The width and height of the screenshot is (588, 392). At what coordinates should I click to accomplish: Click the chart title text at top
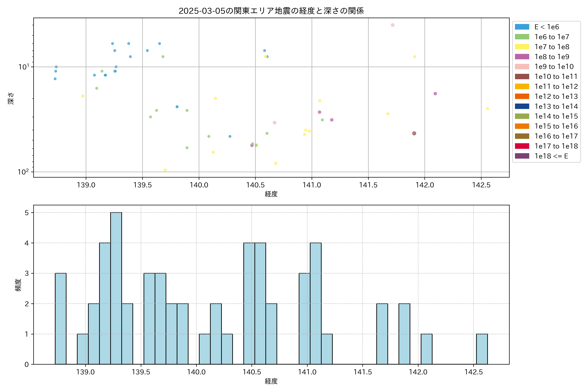click(x=271, y=11)
